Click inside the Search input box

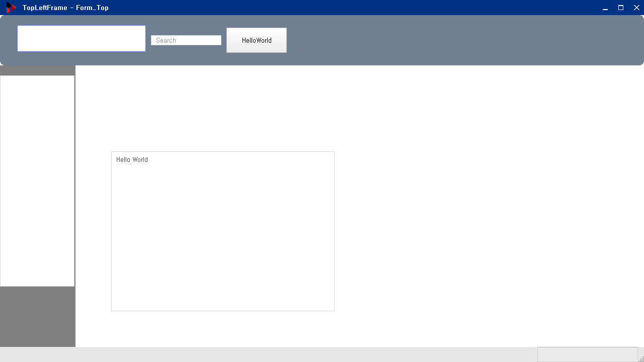186,40
